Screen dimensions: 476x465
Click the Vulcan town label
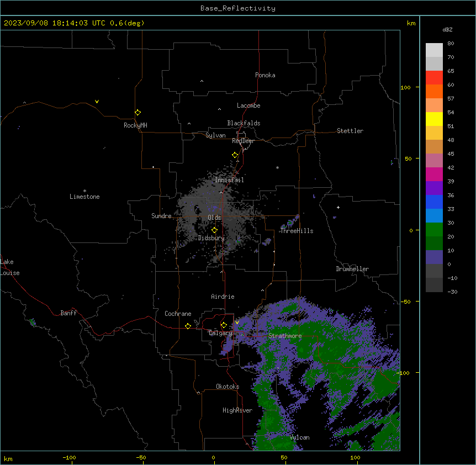(300, 437)
